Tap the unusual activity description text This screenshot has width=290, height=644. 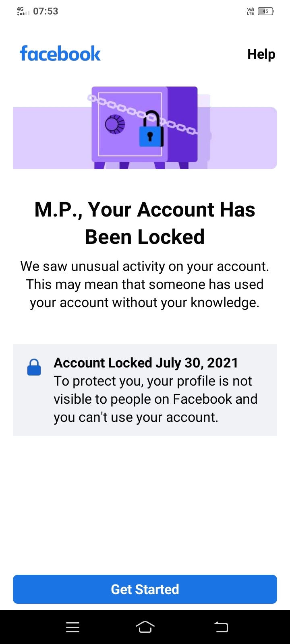click(x=145, y=284)
